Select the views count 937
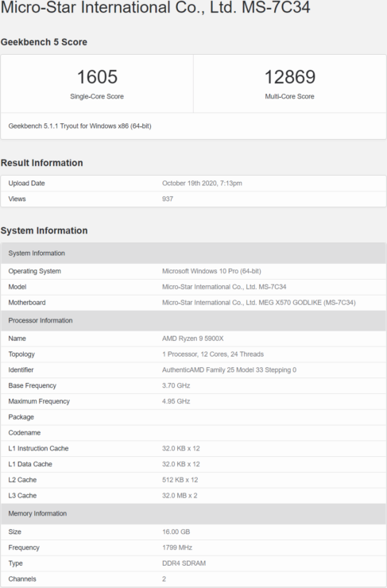Screen dimensions: 387x588 (168, 199)
